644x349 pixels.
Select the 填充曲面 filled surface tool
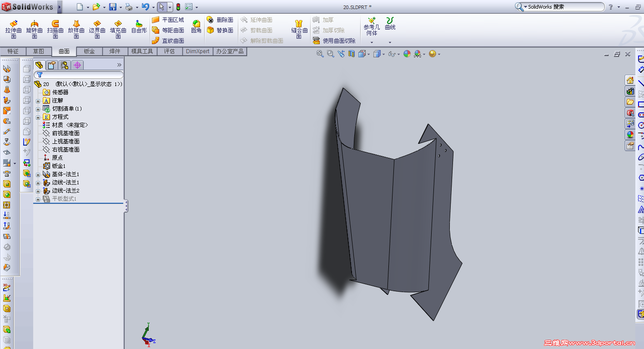click(118, 30)
